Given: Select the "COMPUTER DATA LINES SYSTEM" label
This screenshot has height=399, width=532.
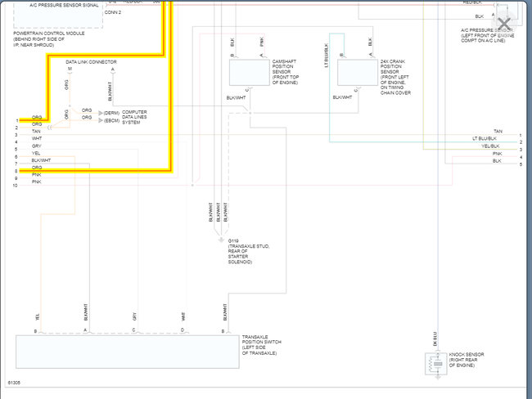Looking at the screenshot, I should 134,117.
